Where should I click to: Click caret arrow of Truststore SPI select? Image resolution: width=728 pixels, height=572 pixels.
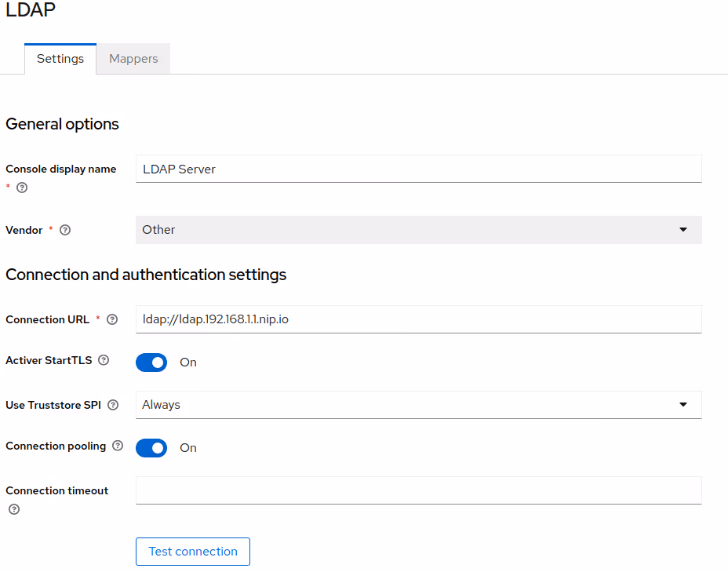tap(682, 405)
